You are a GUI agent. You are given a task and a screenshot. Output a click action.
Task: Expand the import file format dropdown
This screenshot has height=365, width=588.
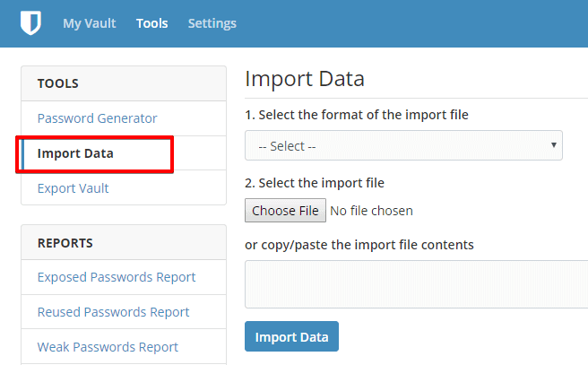(x=403, y=145)
